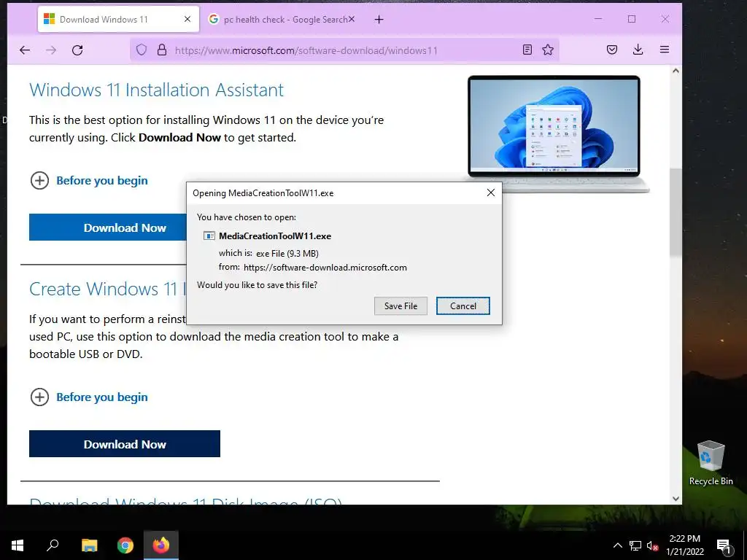This screenshot has width=747, height=560.
Task: Open File Explorer from the taskbar
Action: (89, 545)
